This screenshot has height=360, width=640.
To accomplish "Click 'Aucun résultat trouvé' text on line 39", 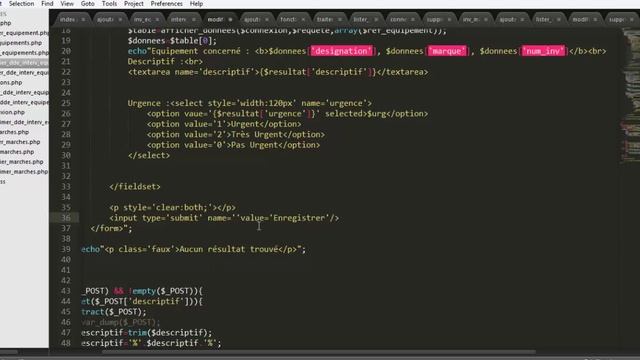I will 229,249.
